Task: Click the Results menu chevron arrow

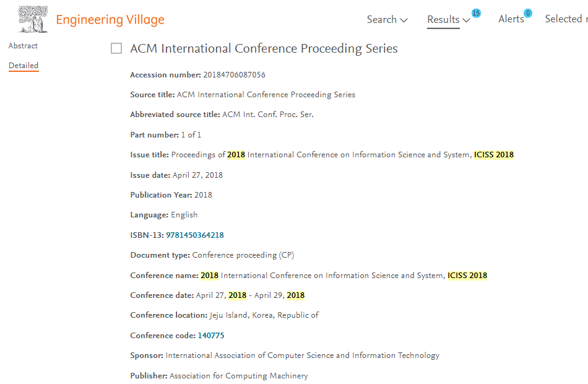Action: tap(466, 20)
